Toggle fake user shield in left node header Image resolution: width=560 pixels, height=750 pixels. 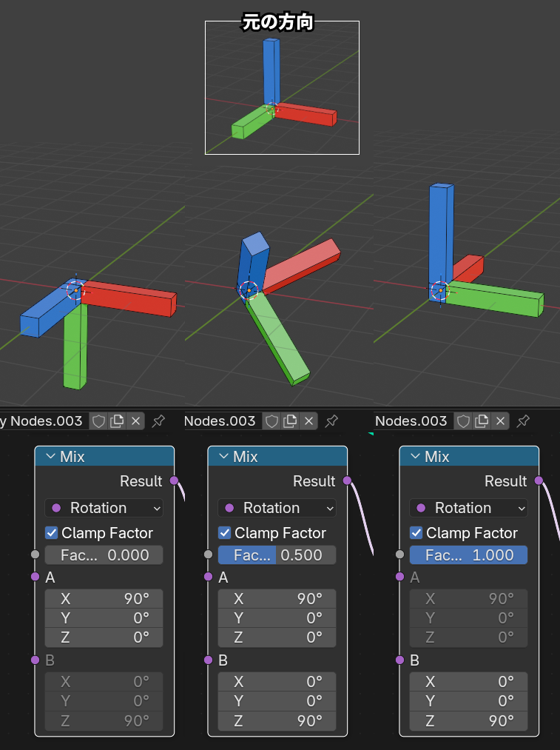(x=98, y=421)
